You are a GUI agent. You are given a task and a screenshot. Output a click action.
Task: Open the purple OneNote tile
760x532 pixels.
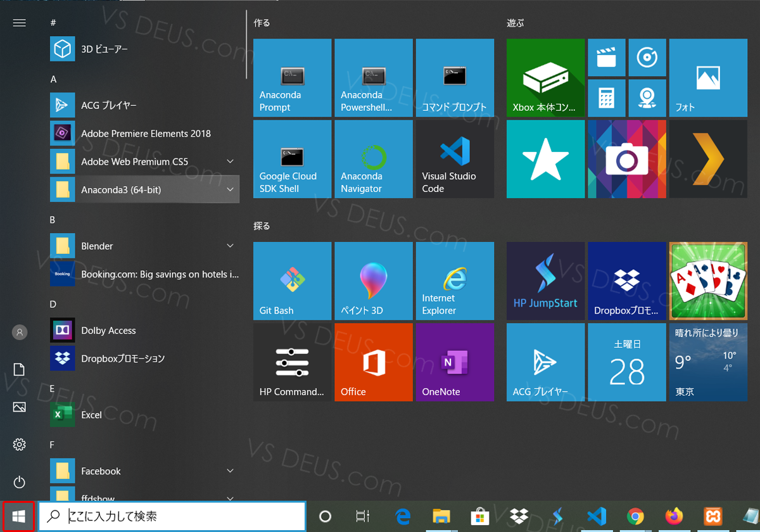coord(455,362)
